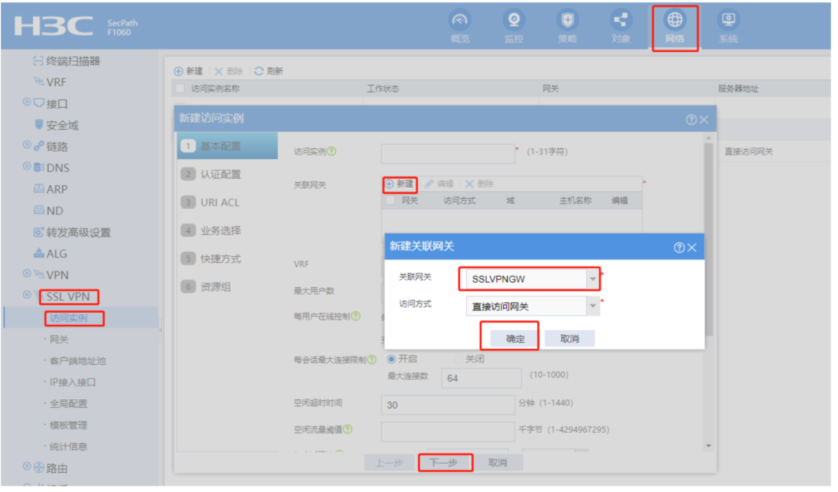Close the 新建访问实例 dialog
The image size is (838, 492).
[704, 120]
